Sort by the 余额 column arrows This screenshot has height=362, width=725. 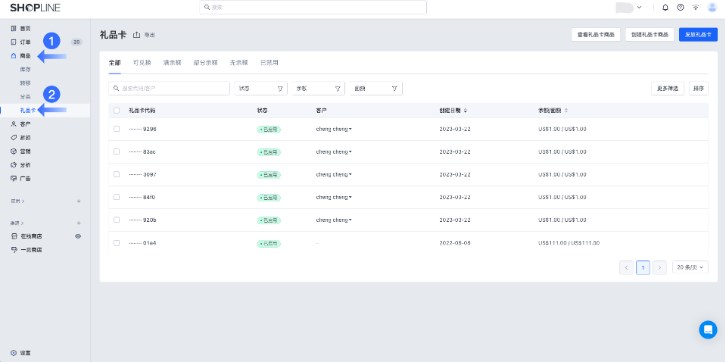566,110
